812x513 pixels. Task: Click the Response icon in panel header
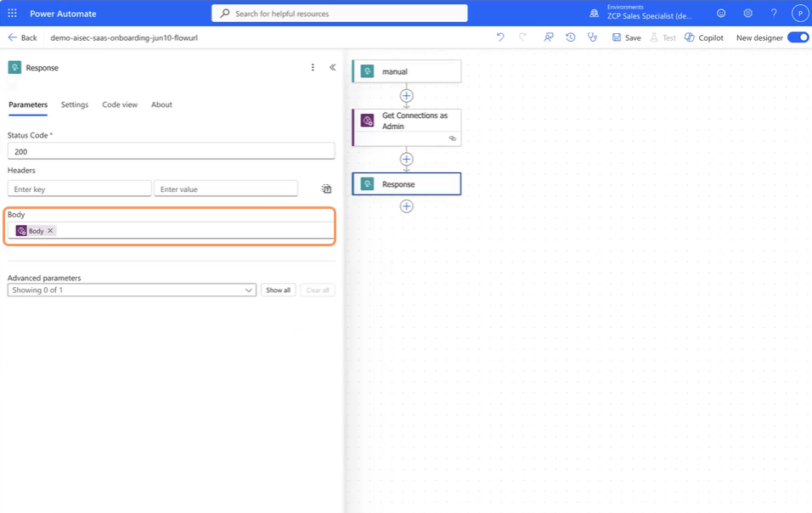pos(14,67)
